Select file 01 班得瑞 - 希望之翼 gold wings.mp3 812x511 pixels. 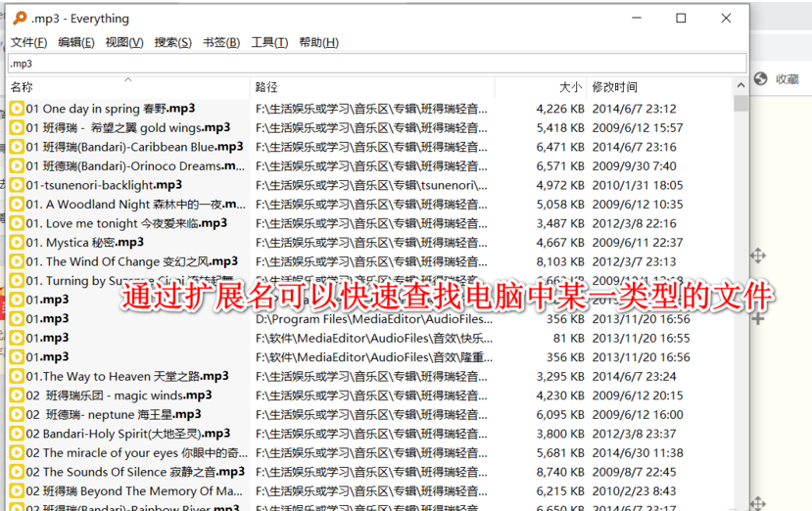click(128, 128)
